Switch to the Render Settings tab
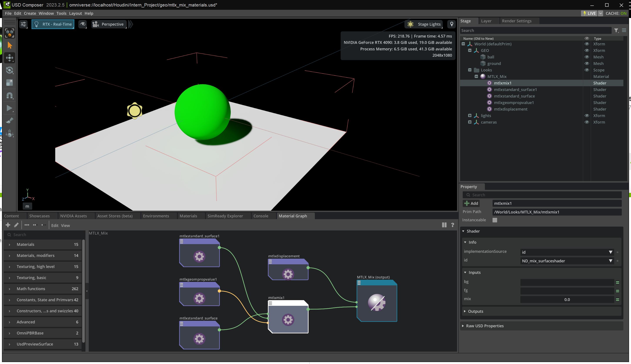The height and width of the screenshot is (364, 631). coord(516,21)
